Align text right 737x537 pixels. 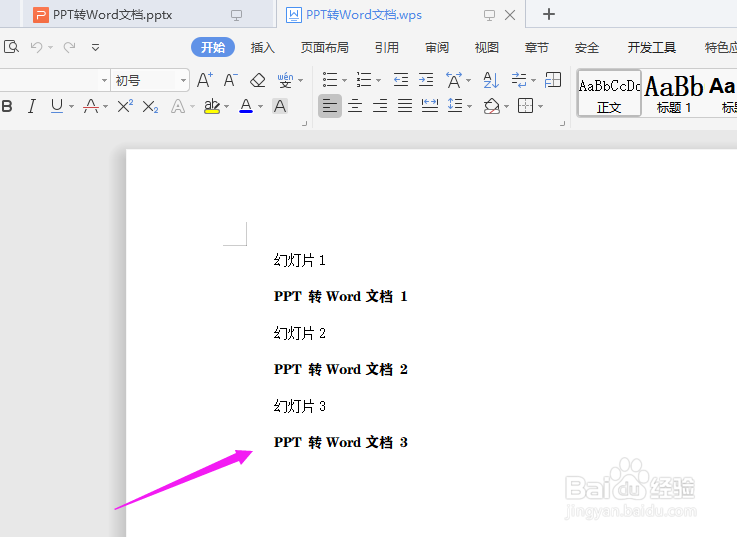(380, 106)
